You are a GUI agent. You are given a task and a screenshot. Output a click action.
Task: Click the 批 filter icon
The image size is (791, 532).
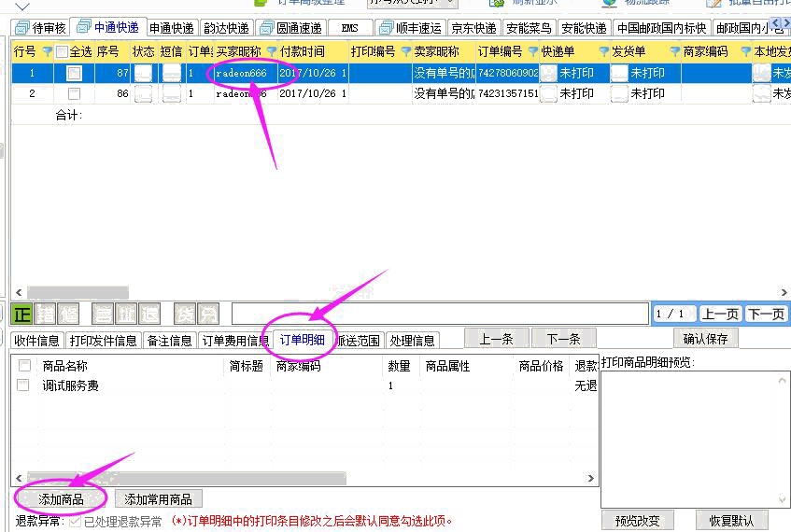pos(126,315)
